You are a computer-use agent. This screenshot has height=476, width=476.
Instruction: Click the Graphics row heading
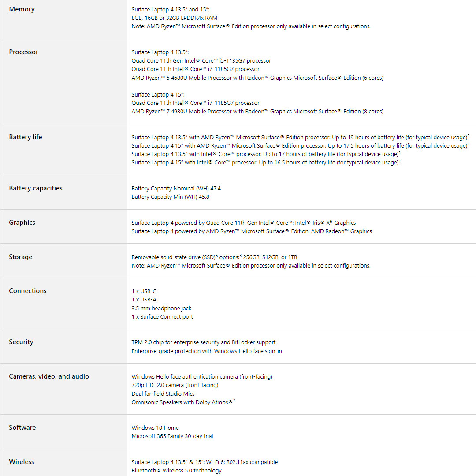tap(22, 223)
